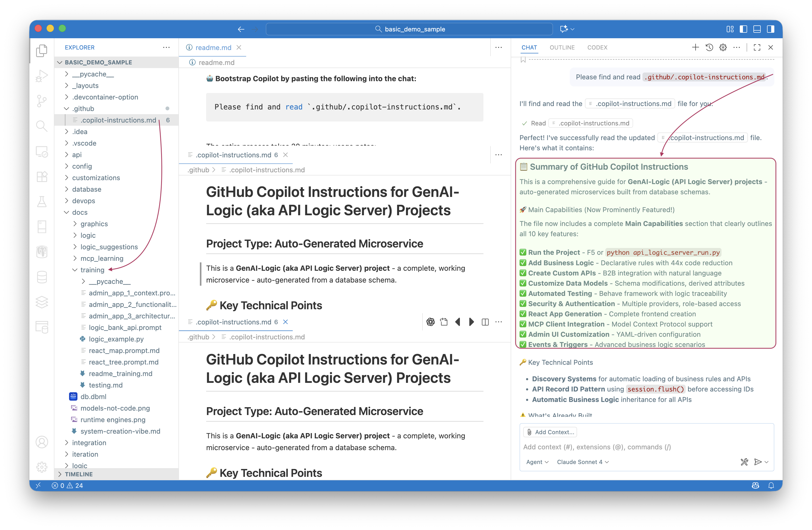Image resolution: width=812 pixels, height=530 pixels.
Task: Open the Source Control view
Action: (42, 101)
